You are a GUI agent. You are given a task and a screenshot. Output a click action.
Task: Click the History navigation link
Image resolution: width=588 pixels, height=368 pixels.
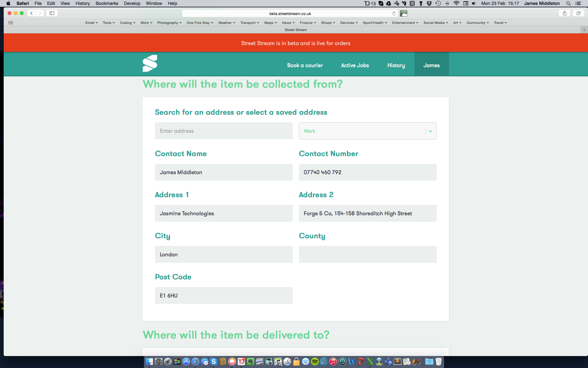click(396, 65)
